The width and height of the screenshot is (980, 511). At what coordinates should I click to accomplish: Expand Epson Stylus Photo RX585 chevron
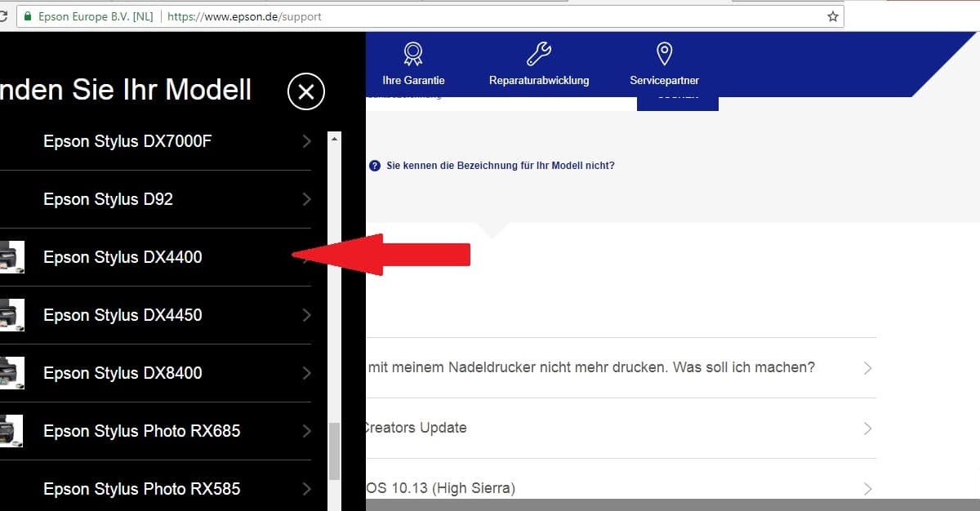pos(306,489)
